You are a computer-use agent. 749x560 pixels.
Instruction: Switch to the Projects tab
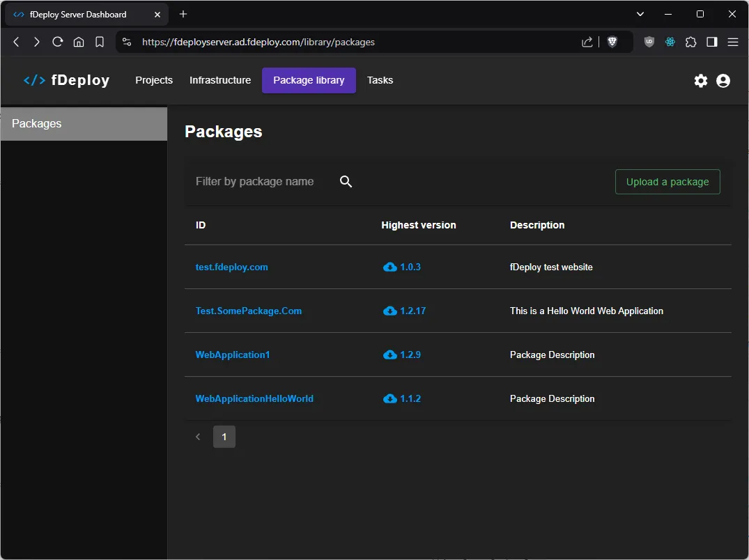coord(154,80)
